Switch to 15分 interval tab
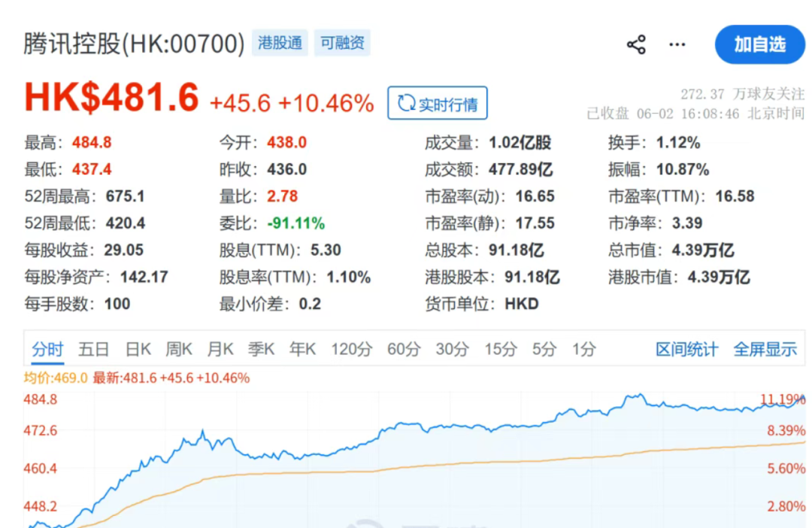812x528 pixels. coord(500,349)
